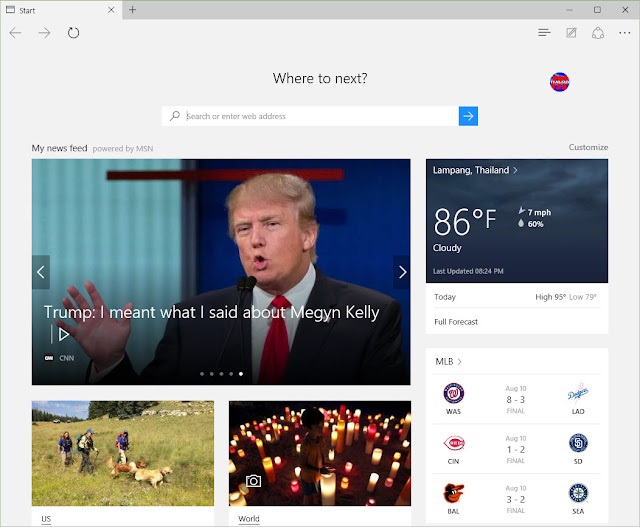
Task: Open the candles photo story thumbnail
Action: (320, 454)
